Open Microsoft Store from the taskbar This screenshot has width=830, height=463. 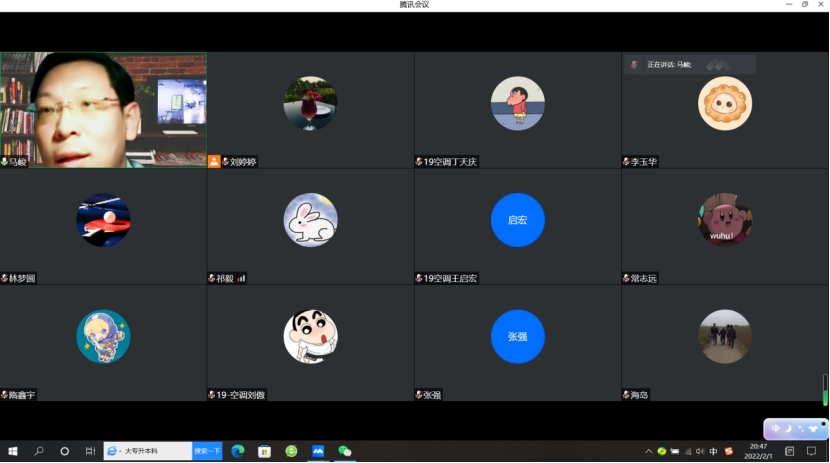click(265, 451)
